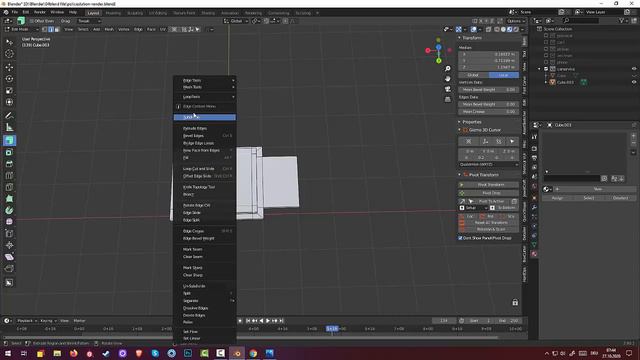The image size is (640, 360).
Task: Expand the Cube.003 outliner item
Action: click(x=546, y=82)
